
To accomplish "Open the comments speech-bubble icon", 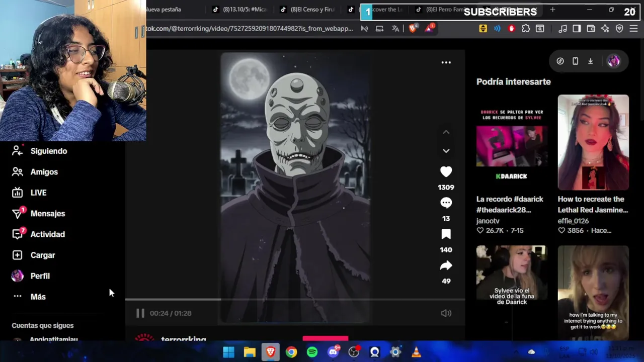I will point(446,203).
